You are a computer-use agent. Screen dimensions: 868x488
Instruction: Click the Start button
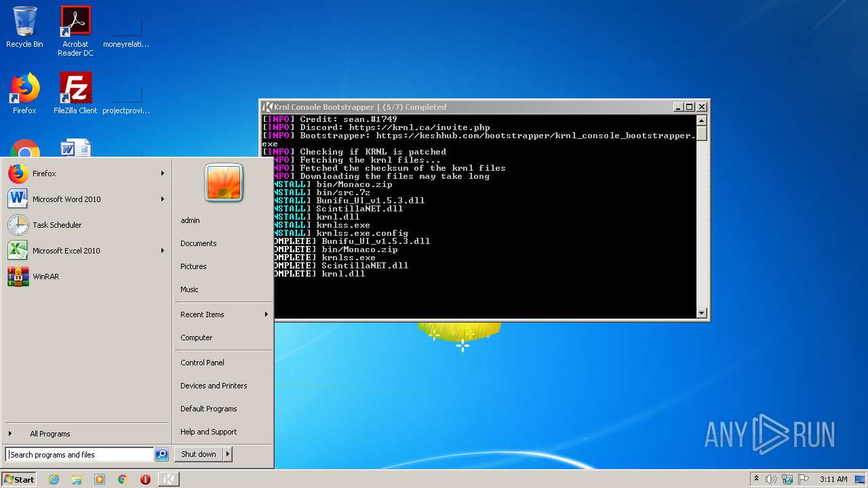19,479
